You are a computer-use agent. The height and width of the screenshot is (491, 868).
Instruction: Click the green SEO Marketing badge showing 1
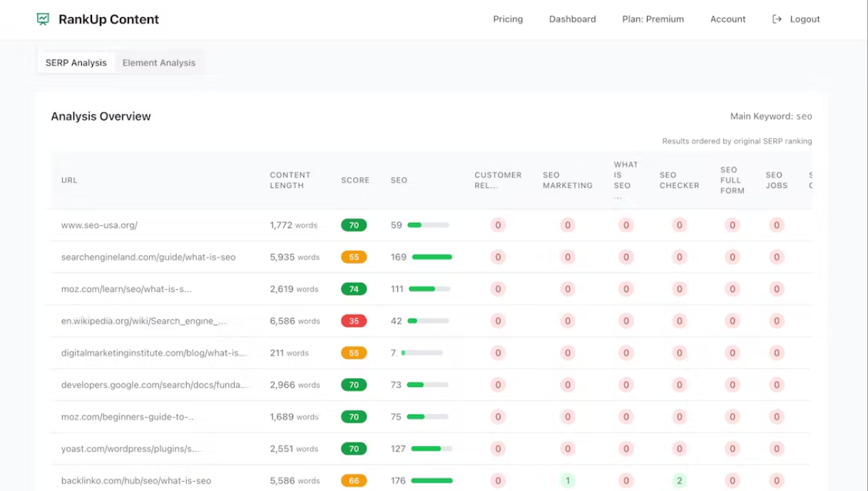pyautogui.click(x=568, y=481)
